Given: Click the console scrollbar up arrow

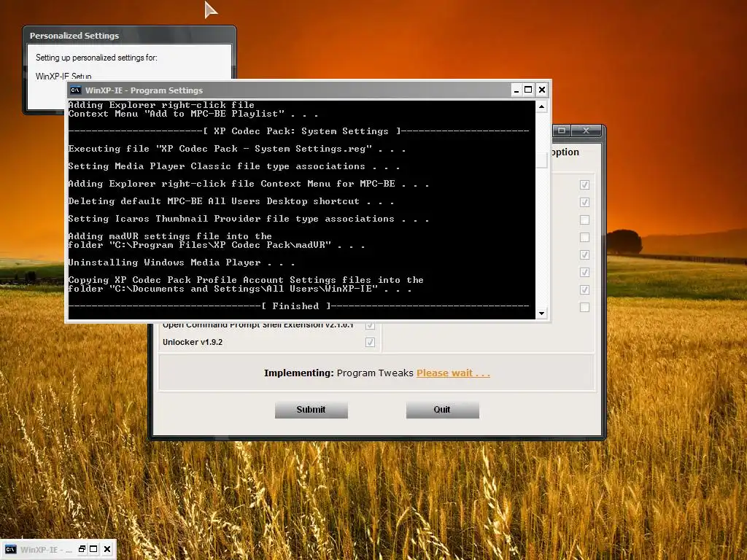Looking at the screenshot, I should click(x=542, y=106).
